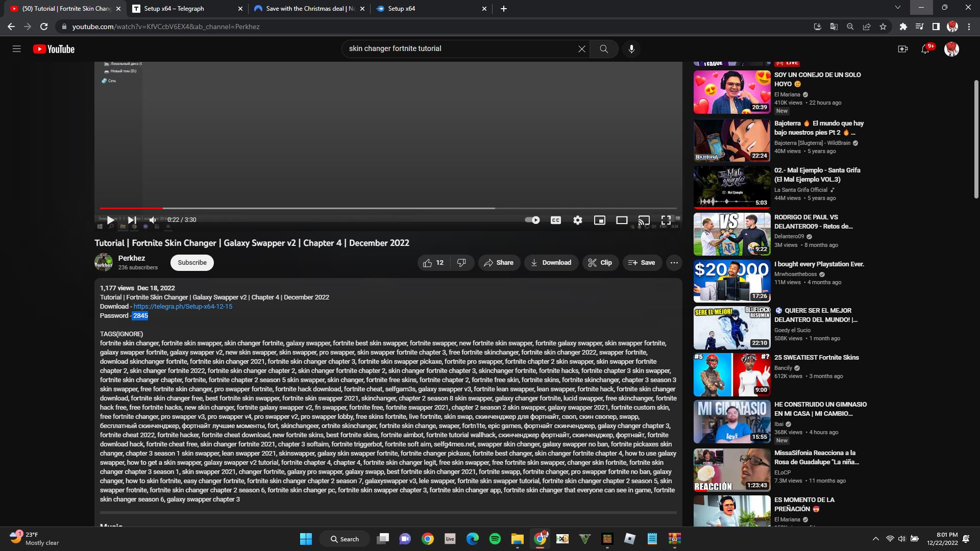Open telegra.ph download link in description

[183, 307]
